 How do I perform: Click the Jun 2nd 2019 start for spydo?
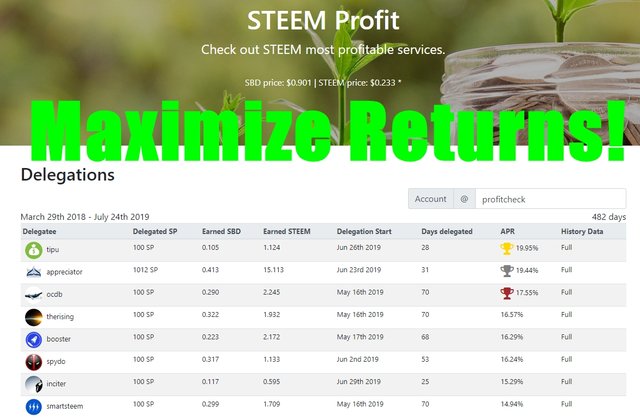358,360
